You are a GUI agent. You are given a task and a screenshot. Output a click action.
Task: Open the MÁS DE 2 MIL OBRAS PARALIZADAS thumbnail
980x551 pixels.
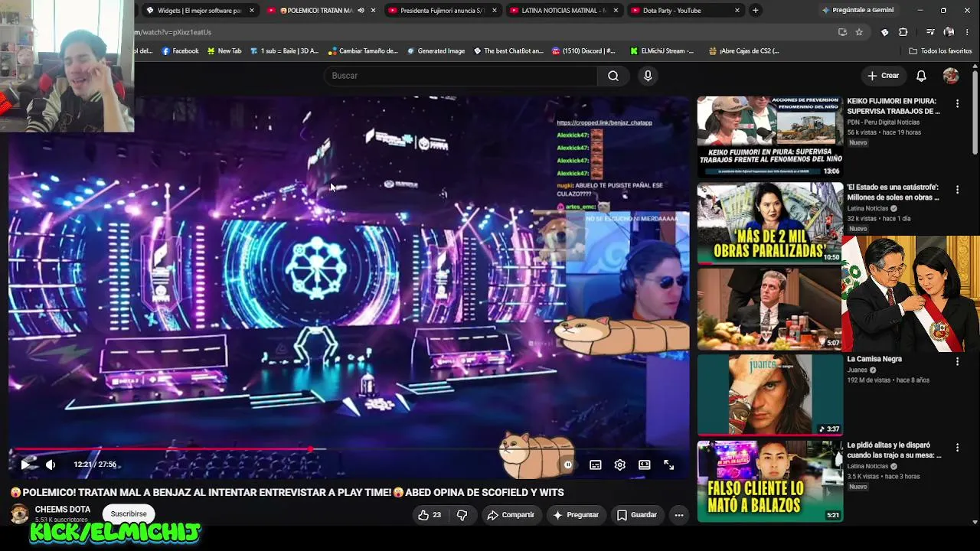(x=769, y=223)
